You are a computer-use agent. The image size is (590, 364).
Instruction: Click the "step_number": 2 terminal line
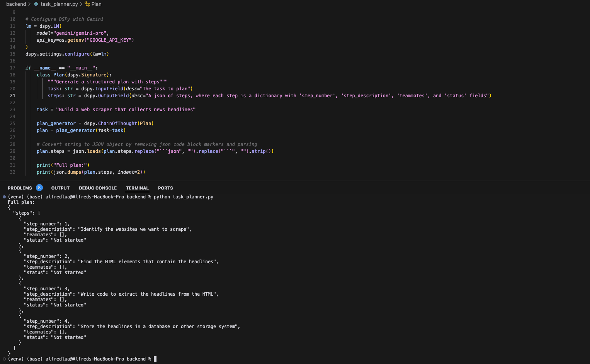pos(47,256)
